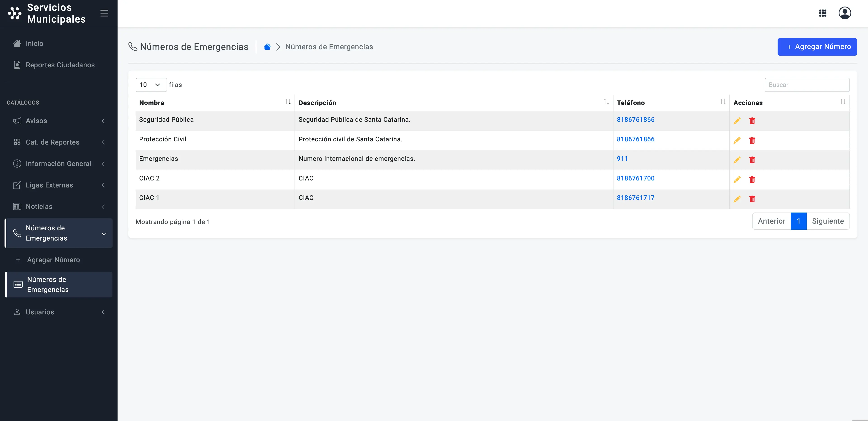Delete the Protección Civil entry
The image size is (868, 421).
tap(752, 140)
